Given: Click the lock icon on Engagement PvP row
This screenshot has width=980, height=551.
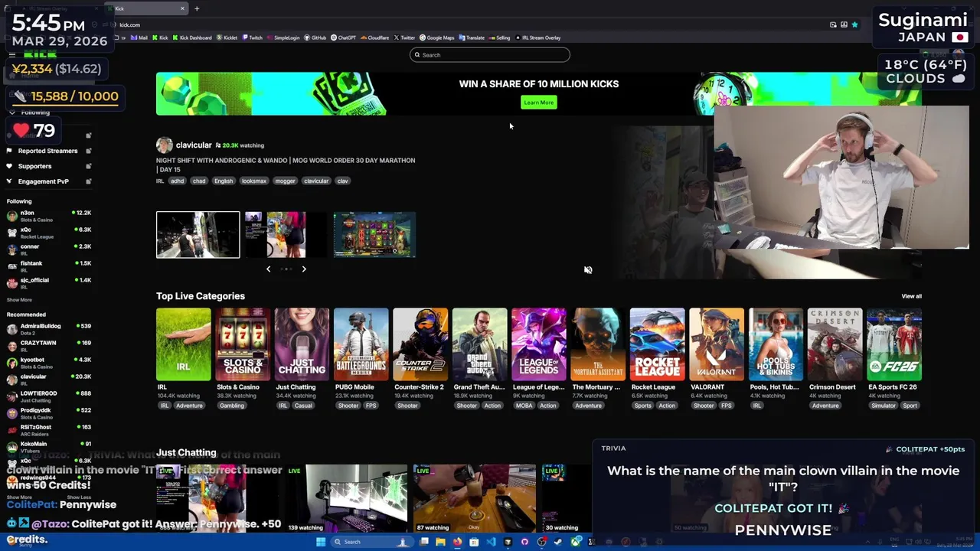Looking at the screenshot, I should [89, 181].
